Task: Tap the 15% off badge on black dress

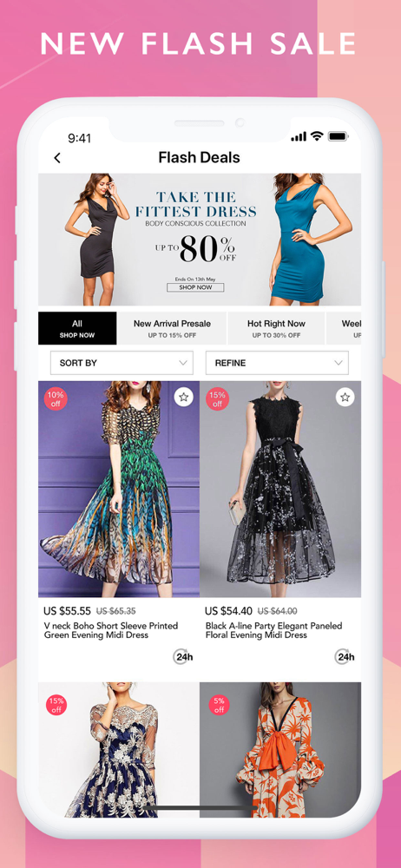Action: pyautogui.click(x=217, y=399)
